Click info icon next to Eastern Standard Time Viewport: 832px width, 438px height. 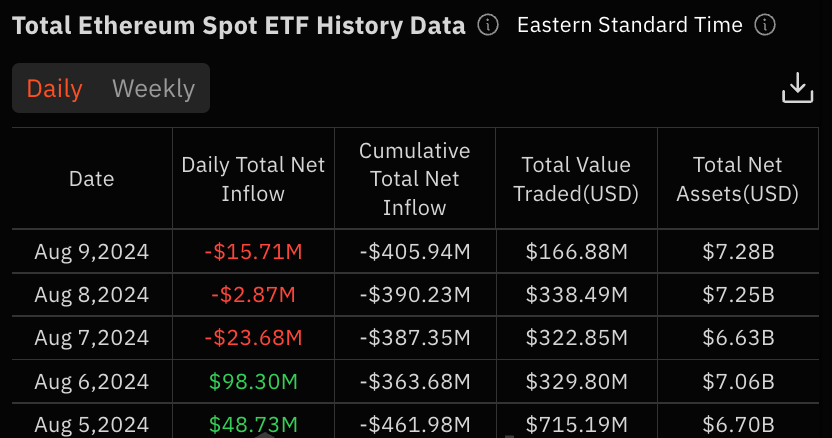(765, 25)
